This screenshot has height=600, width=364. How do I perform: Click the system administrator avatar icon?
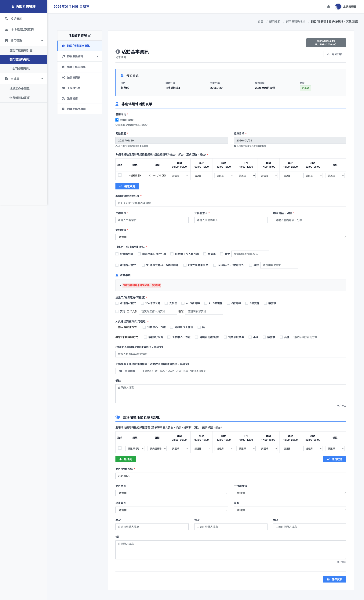tap(338, 7)
